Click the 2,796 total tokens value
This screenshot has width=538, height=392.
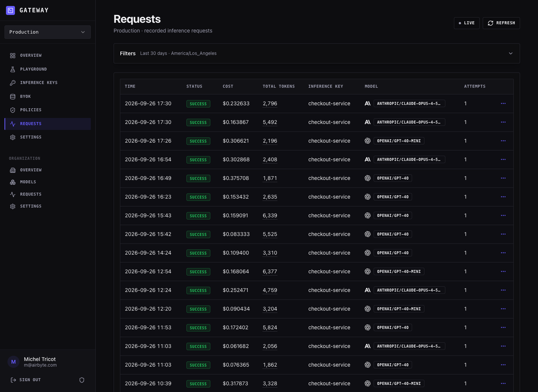click(x=270, y=103)
